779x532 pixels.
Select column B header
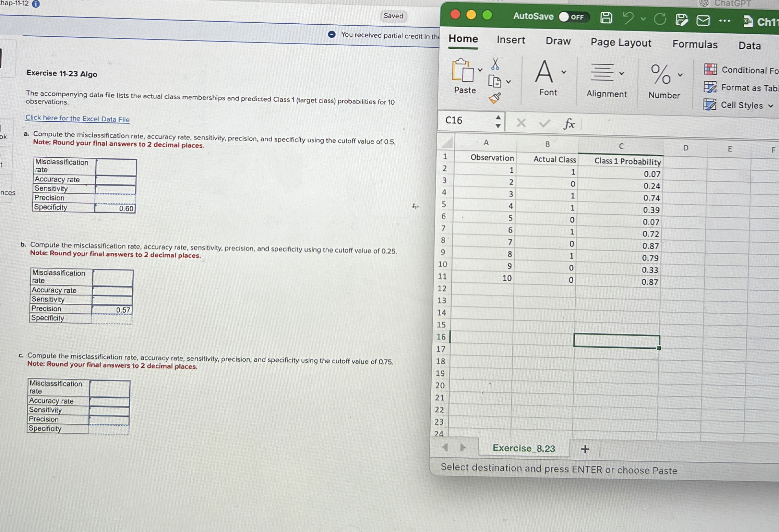click(547, 144)
